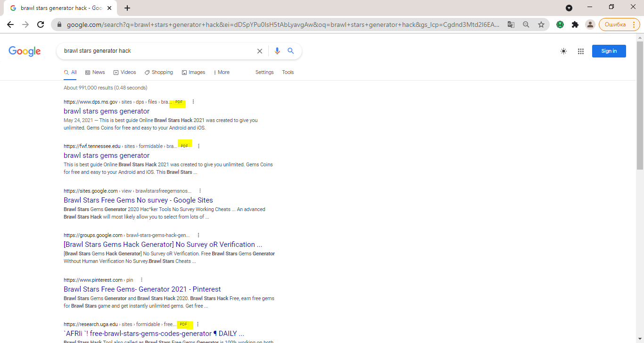Open Google apps grid
The width and height of the screenshot is (644, 343).
(x=581, y=51)
